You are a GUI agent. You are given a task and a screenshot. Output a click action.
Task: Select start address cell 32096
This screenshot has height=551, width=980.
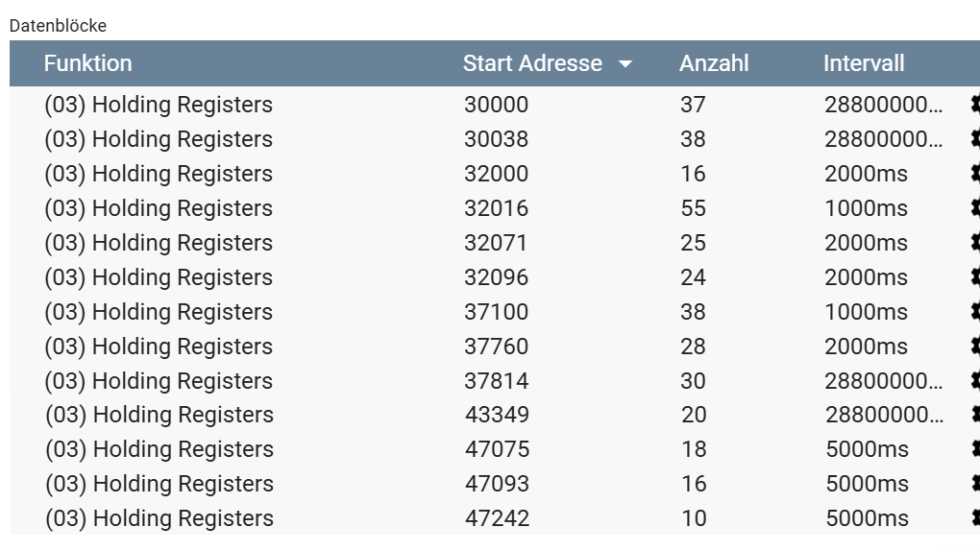point(496,277)
